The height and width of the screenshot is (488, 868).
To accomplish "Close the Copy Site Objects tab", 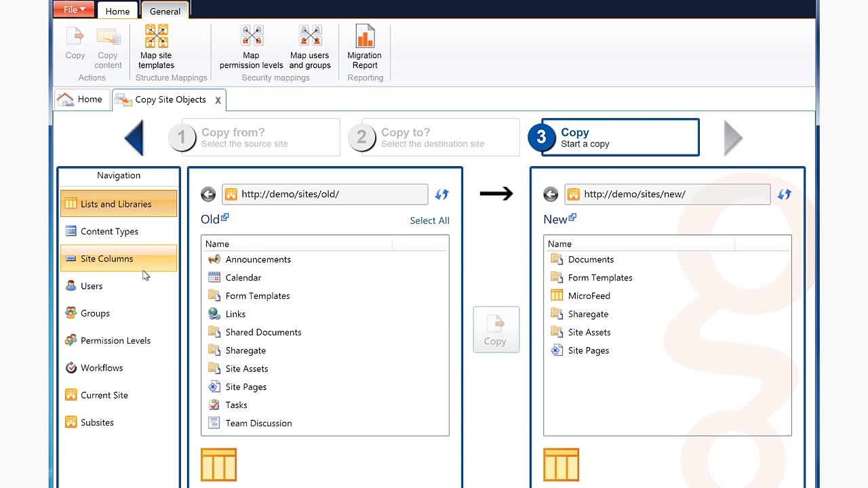I will tap(218, 100).
